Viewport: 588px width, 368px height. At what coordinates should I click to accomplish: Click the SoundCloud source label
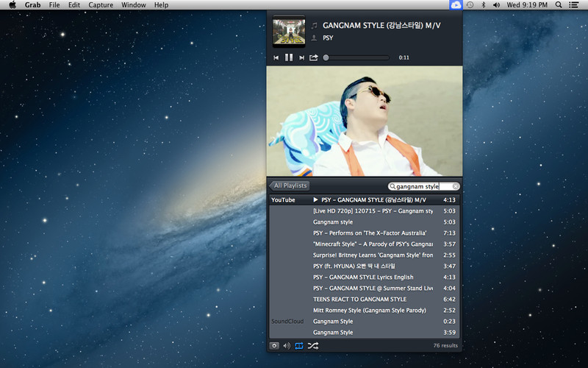(287, 322)
